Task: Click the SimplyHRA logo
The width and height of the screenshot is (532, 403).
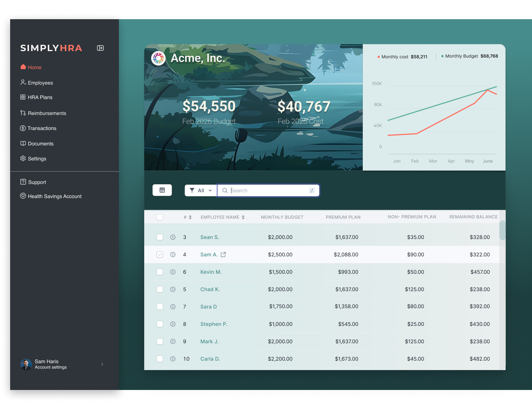Action: pos(51,48)
